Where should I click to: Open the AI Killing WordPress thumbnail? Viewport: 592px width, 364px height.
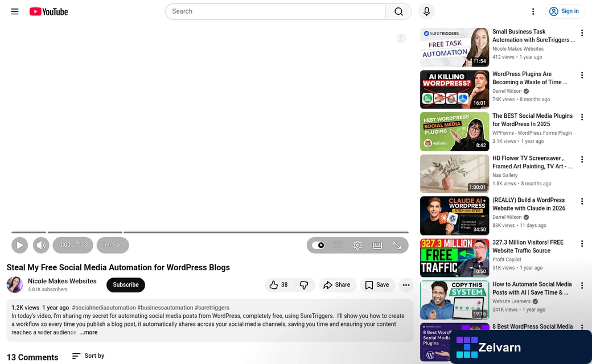[455, 89]
